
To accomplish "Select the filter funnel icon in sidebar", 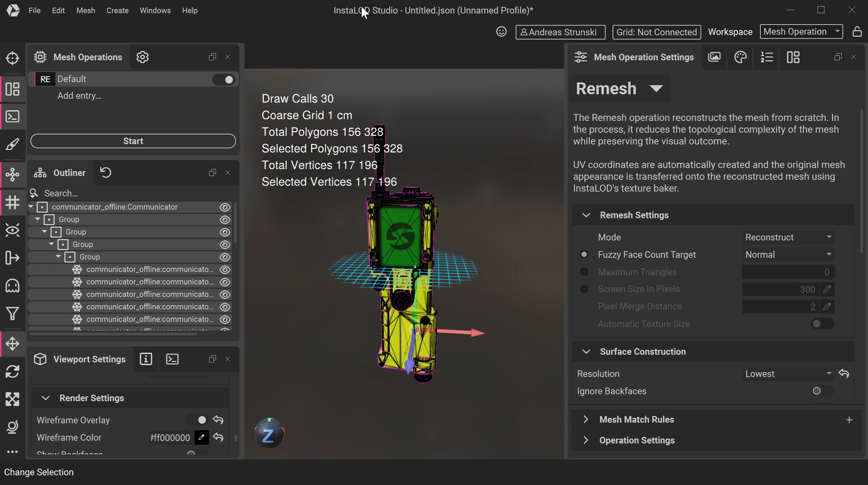I will (12, 314).
